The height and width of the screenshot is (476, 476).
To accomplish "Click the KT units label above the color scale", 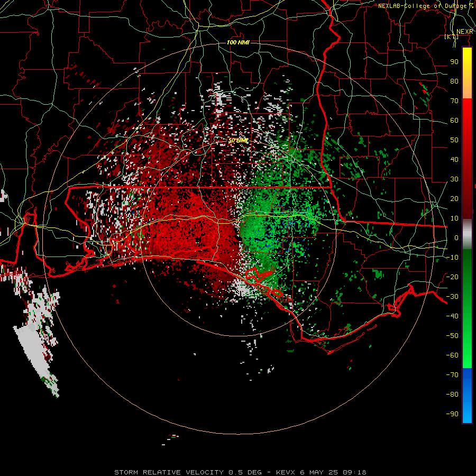I will 452,36.
